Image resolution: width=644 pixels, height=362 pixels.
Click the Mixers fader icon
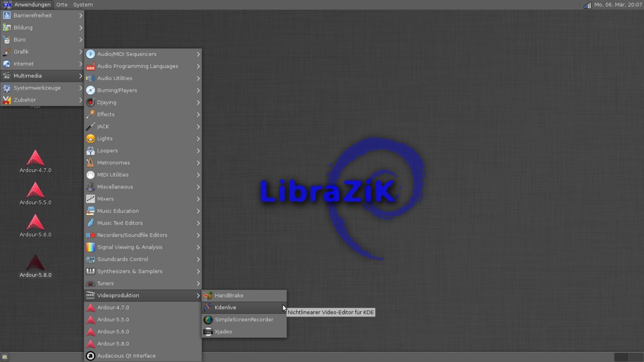tap(91, 199)
